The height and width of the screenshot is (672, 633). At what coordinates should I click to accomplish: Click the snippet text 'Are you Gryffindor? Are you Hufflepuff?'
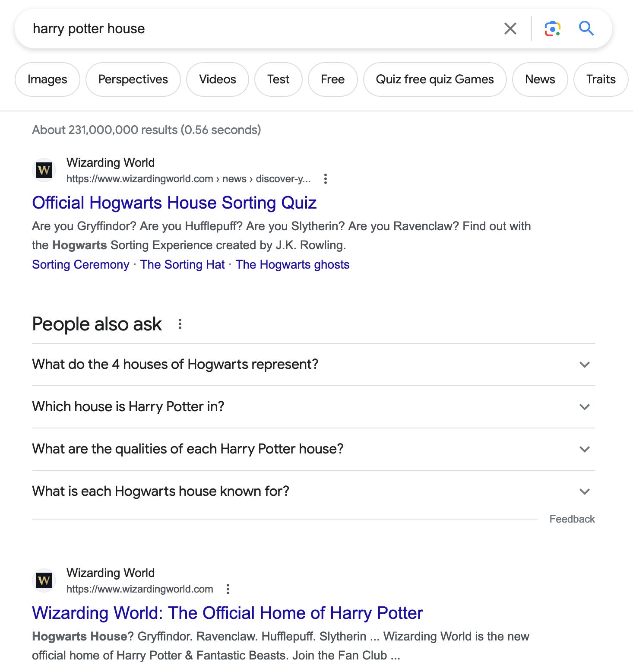[137, 226]
